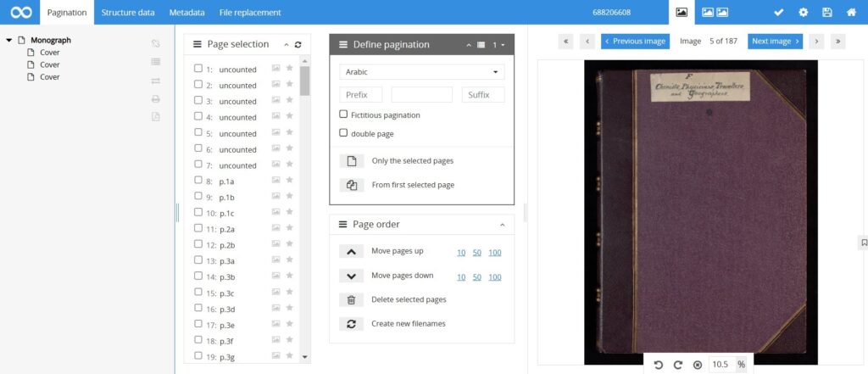This screenshot has width=868, height=374.
Task: Enable double page checkbox
Action: [343, 132]
